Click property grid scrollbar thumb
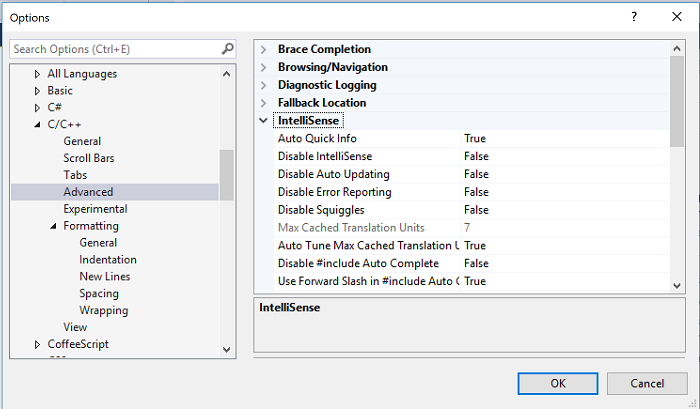The height and width of the screenshot is (409, 700). (x=677, y=101)
